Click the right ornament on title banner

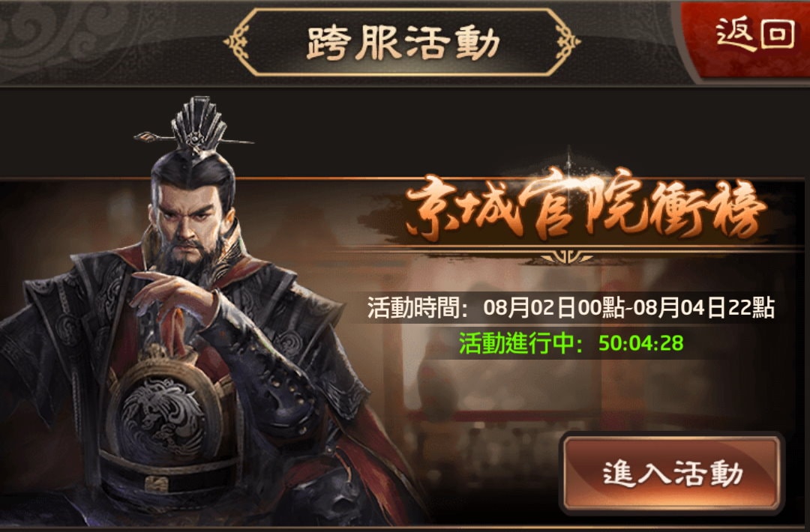tap(567, 42)
